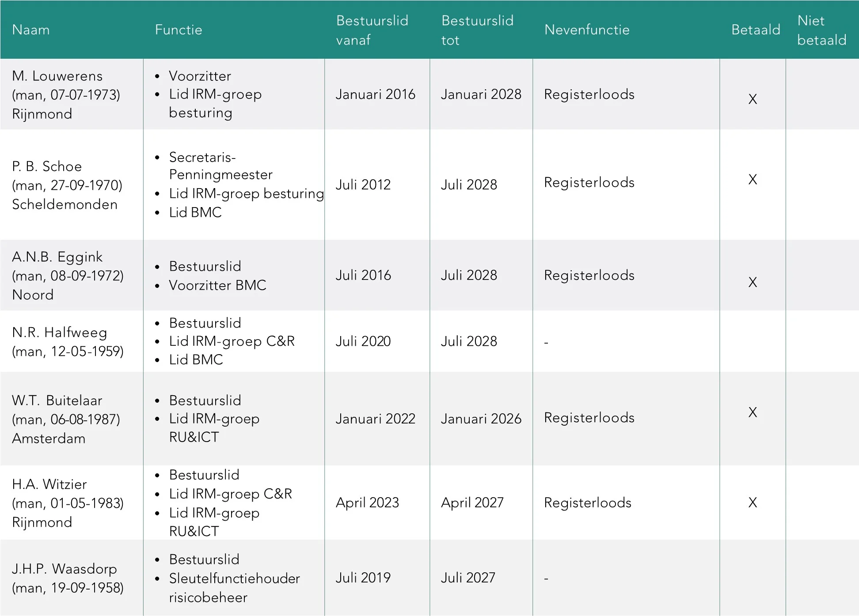Image resolution: width=859 pixels, height=616 pixels.
Task: Select Registerloods in H.A. Witzier's row
Action: click(x=588, y=503)
